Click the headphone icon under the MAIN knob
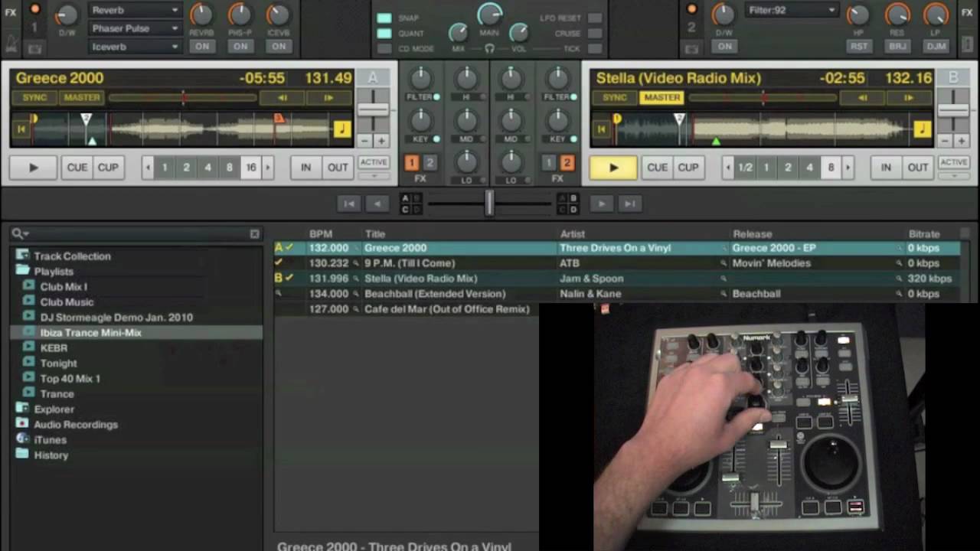This screenshot has width=980, height=551. tap(489, 48)
